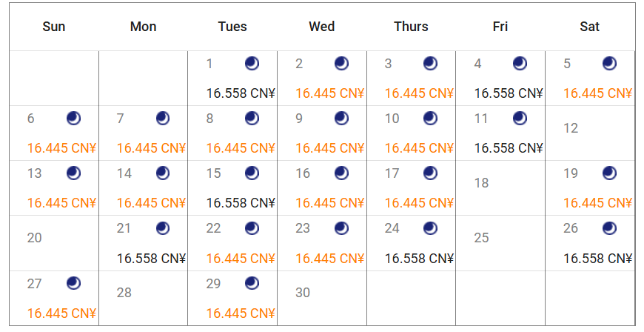This screenshot has height=332, width=644.
Task: Click the moon icon on day 21
Action: pos(163,228)
